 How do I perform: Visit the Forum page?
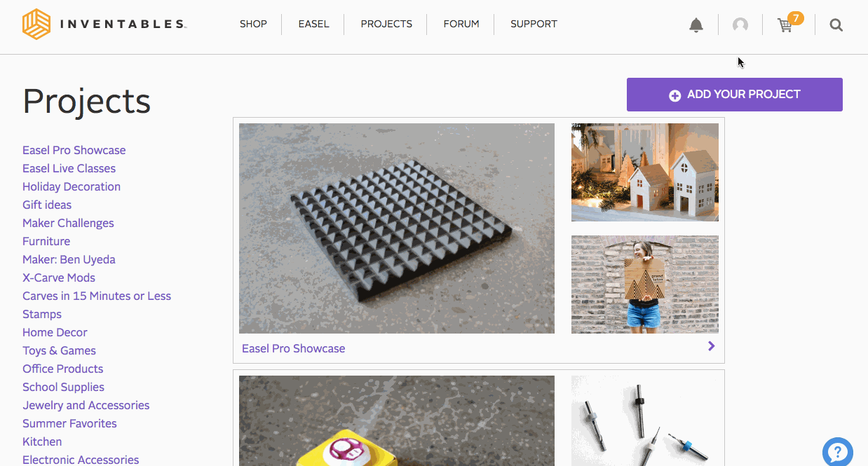tap(461, 24)
